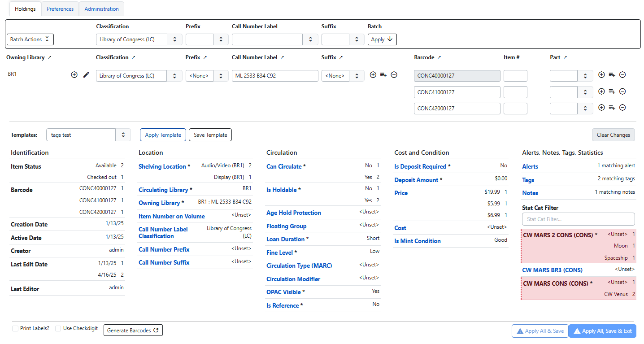Switch to the Administration tab
Viewport: 644px width, 344px height.
coord(101,9)
